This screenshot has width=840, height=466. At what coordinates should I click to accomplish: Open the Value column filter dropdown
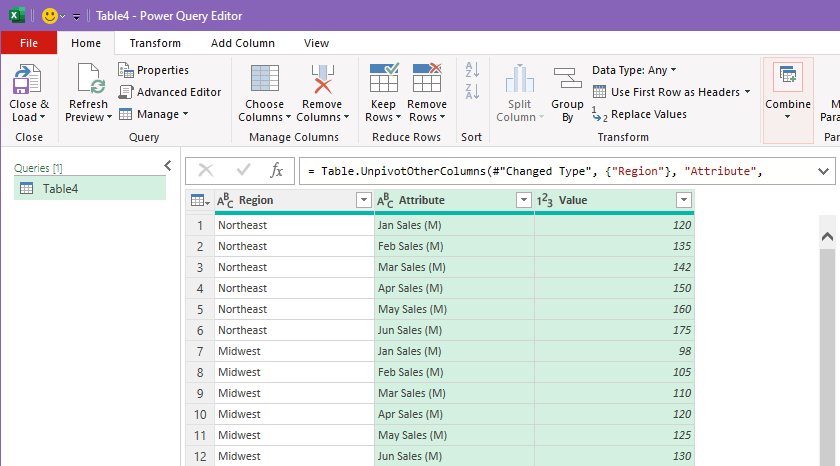(x=684, y=200)
